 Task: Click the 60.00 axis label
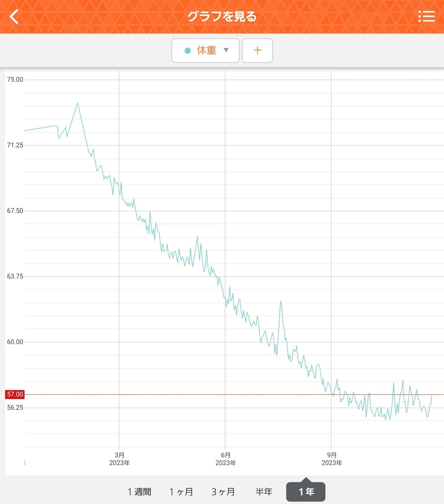tap(15, 342)
